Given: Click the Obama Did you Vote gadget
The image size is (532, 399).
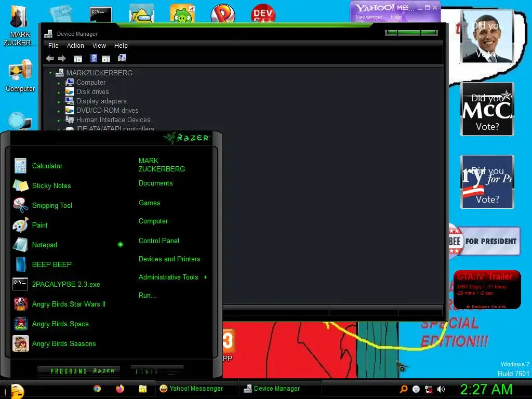Looking at the screenshot, I should [x=487, y=36].
